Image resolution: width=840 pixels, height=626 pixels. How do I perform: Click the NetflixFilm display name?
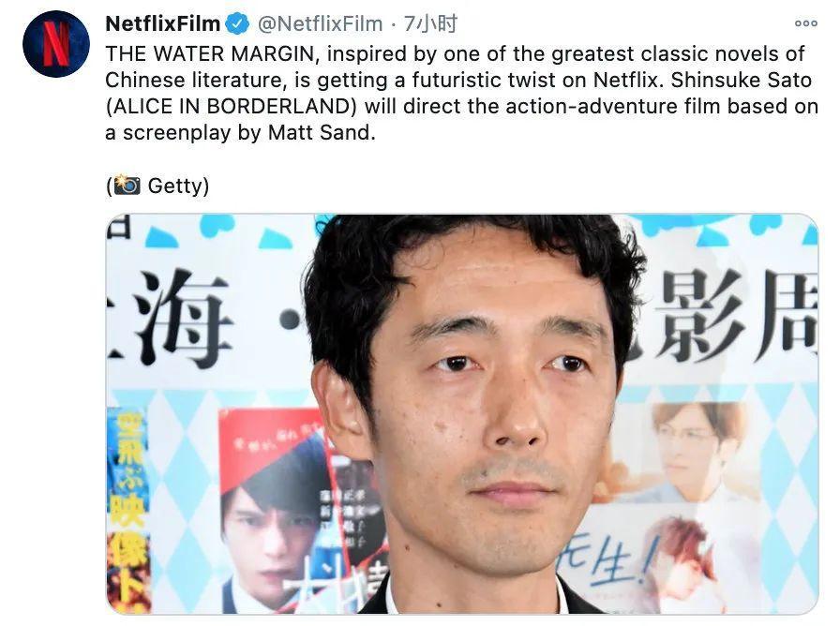(163, 24)
